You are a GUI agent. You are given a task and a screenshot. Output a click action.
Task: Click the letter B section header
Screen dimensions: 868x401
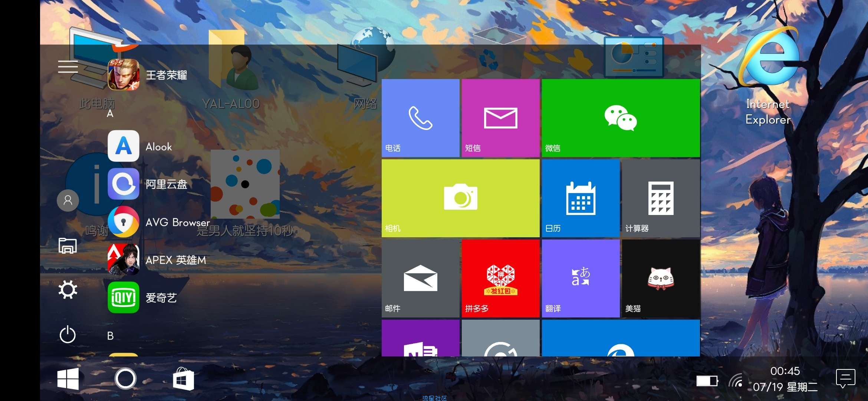(x=110, y=336)
